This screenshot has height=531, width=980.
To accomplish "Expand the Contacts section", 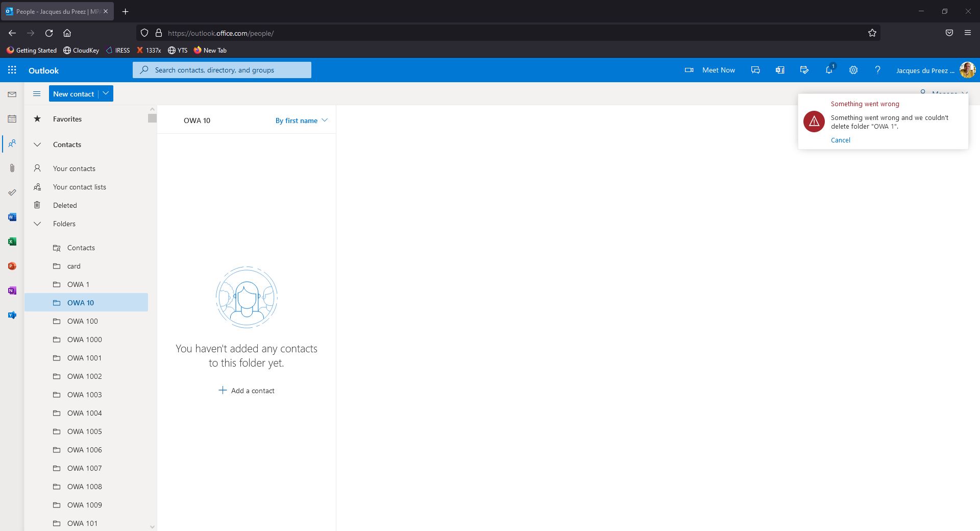I will point(37,144).
